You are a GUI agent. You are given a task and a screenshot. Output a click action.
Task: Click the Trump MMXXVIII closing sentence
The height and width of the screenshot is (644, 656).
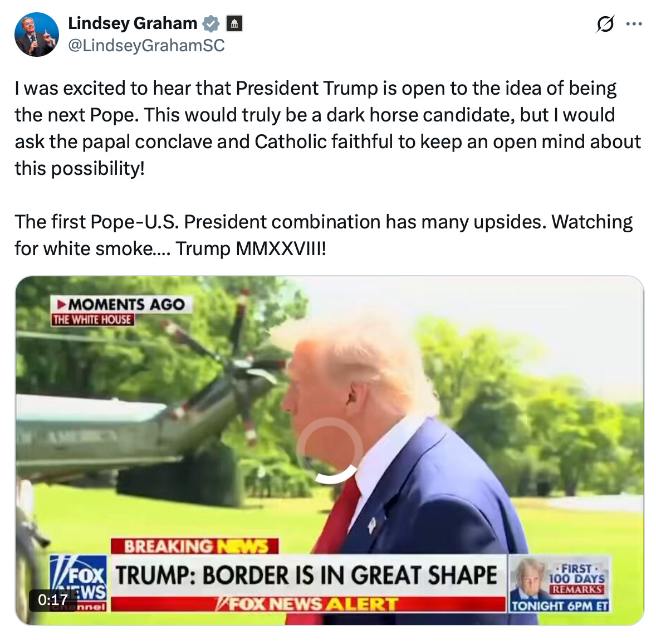click(x=250, y=248)
